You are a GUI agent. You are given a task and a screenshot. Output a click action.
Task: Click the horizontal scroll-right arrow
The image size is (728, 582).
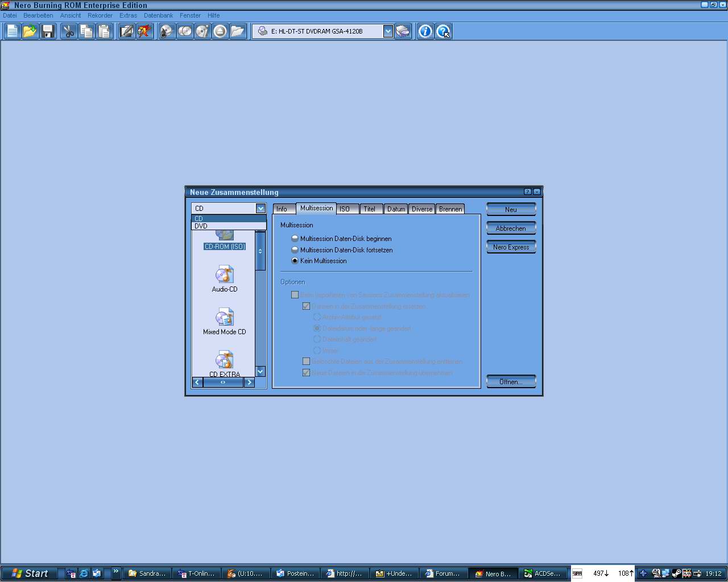pyautogui.click(x=249, y=383)
